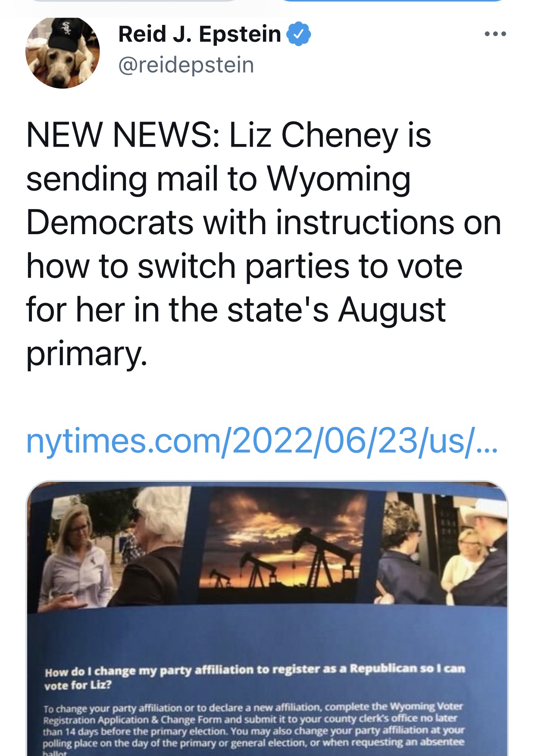Click the blue verified checkmark badge

tap(298, 34)
